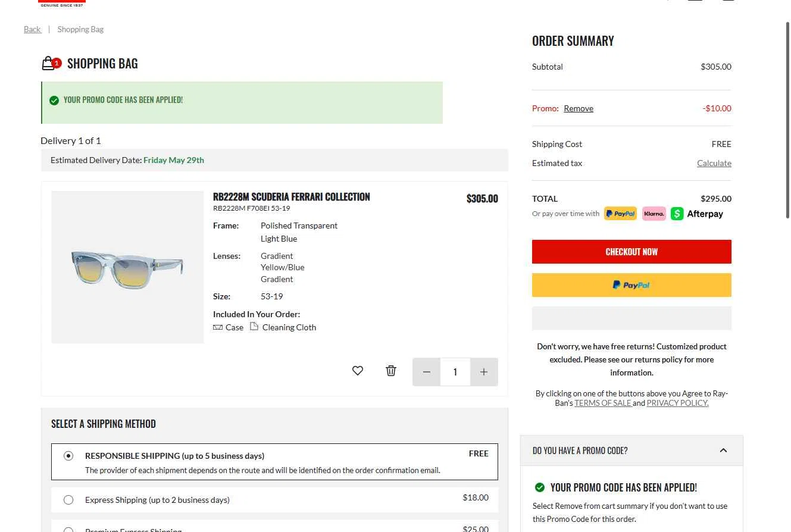Image resolution: width=791 pixels, height=532 pixels.
Task: Delete item with trash can icon
Action: [x=391, y=371]
